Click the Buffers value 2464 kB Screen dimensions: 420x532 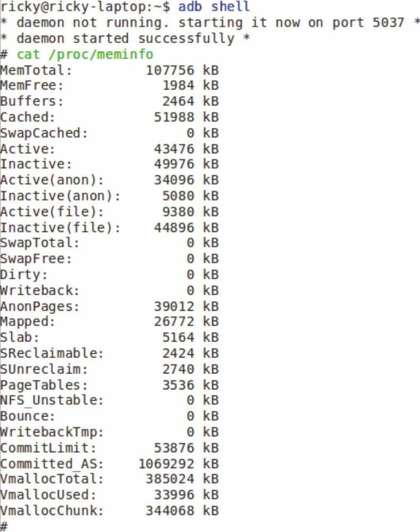pyautogui.click(x=190, y=101)
